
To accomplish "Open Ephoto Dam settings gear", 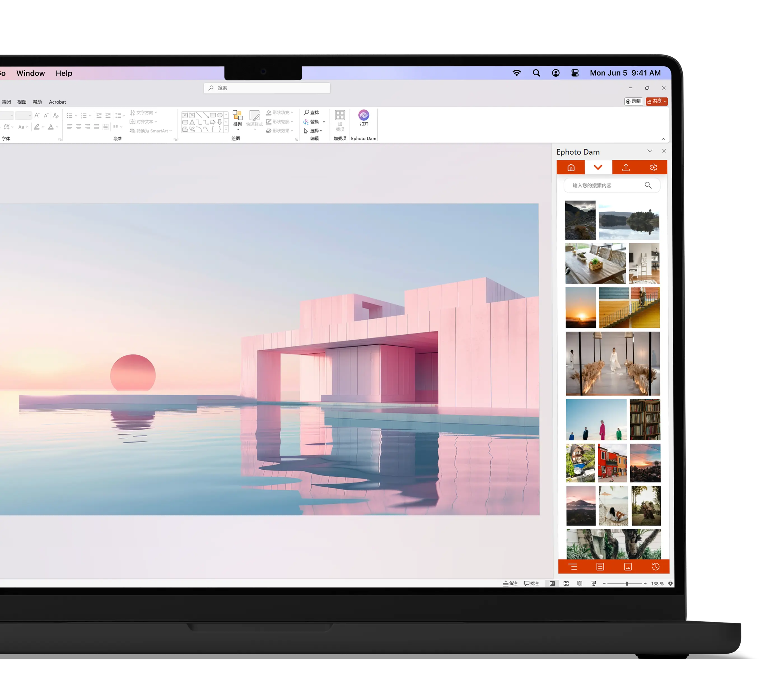I will [653, 168].
